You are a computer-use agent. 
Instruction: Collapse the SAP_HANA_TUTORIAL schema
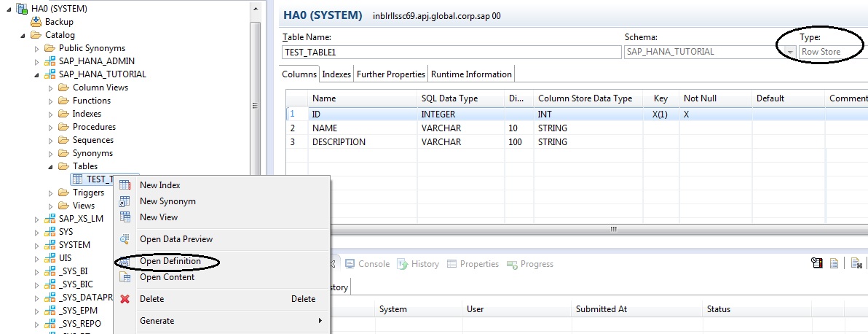(x=36, y=75)
